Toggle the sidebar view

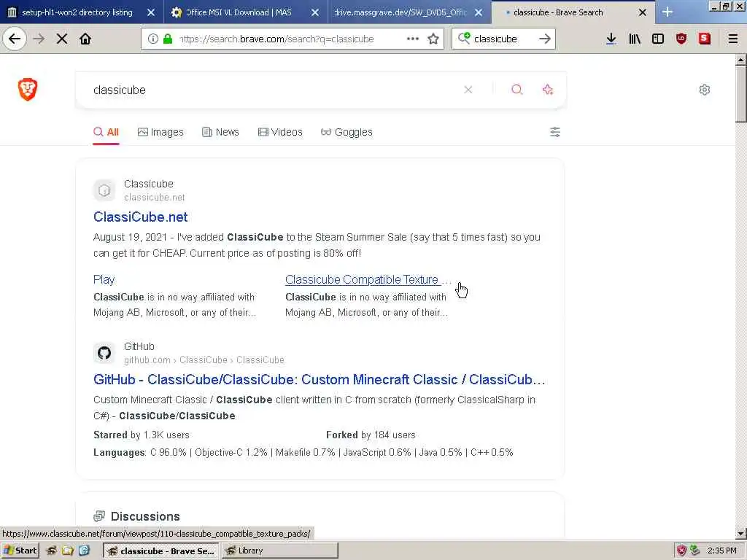658,39
